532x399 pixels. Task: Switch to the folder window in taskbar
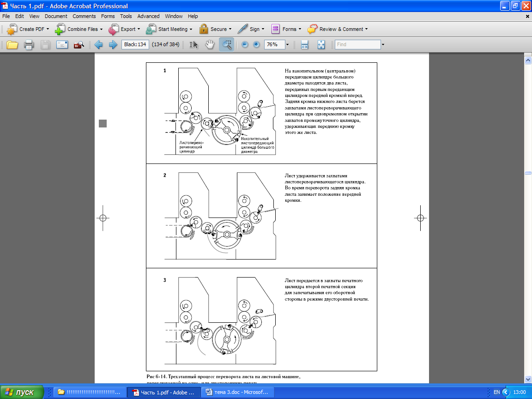coord(90,392)
